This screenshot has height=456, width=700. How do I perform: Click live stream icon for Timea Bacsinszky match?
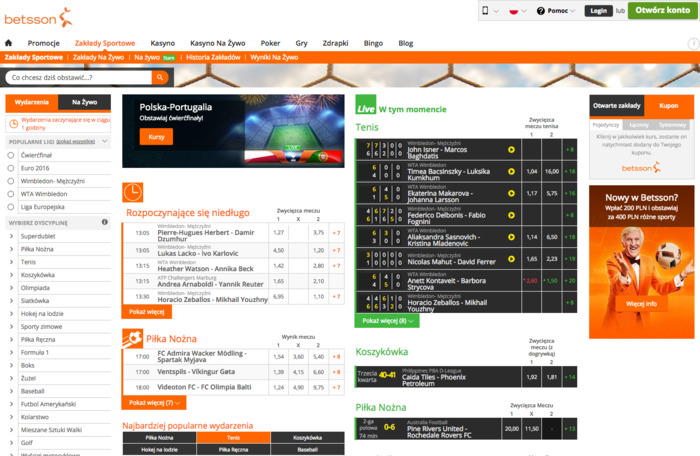pyautogui.click(x=511, y=172)
